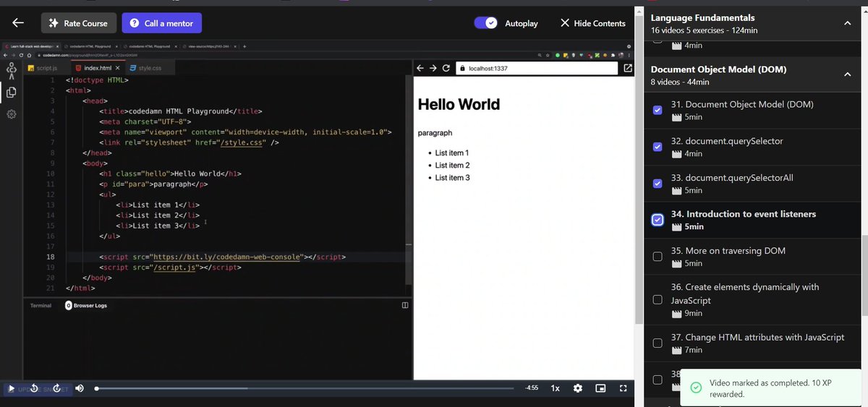Switch to the script.js editor tab

46,68
